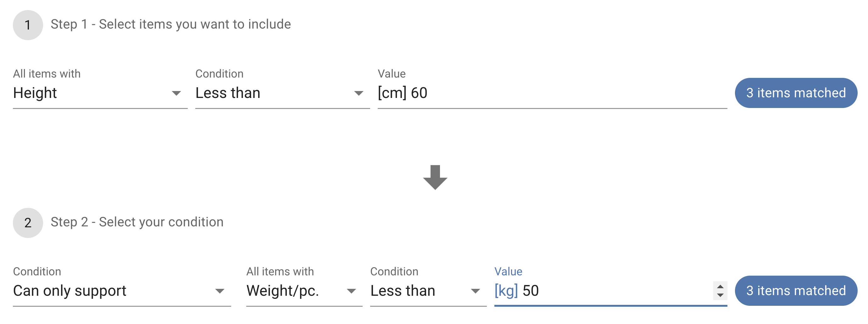Open Step 2's Less than condition dropdown
The image size is (868, 324).
(428, 291)
